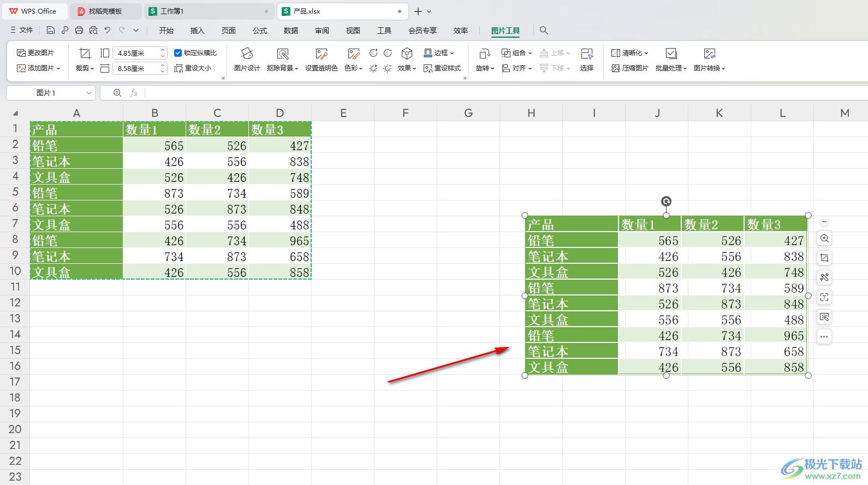Click the floating zoom-in icon beside picture
868x485 pixels.
click(x=824, y=238)
